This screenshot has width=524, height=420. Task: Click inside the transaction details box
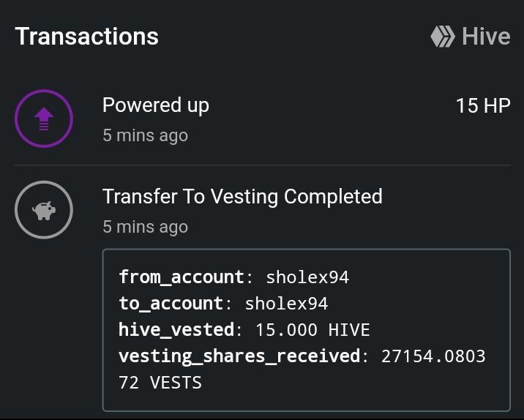pyautogui.click(x=307, y=330)
